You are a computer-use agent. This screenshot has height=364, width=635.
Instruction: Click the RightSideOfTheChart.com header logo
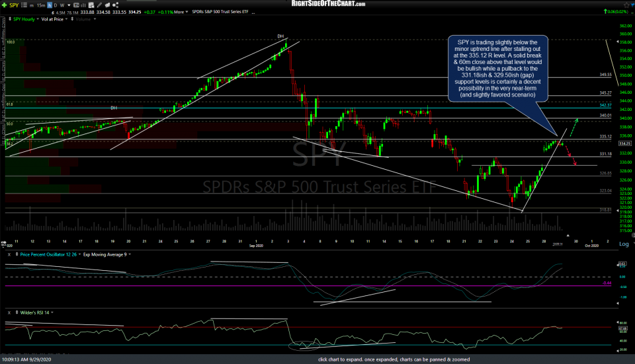pos(328,4)
